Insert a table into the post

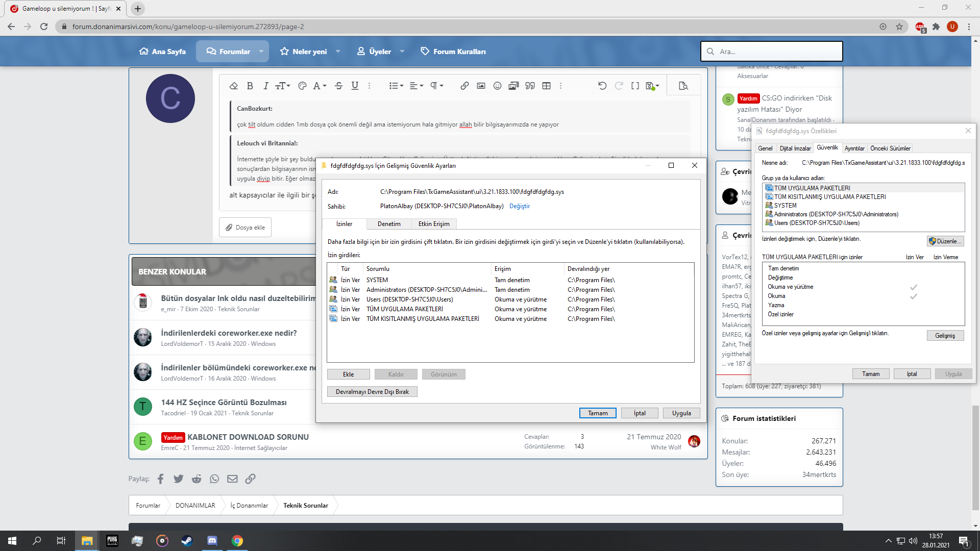[546, 86]
